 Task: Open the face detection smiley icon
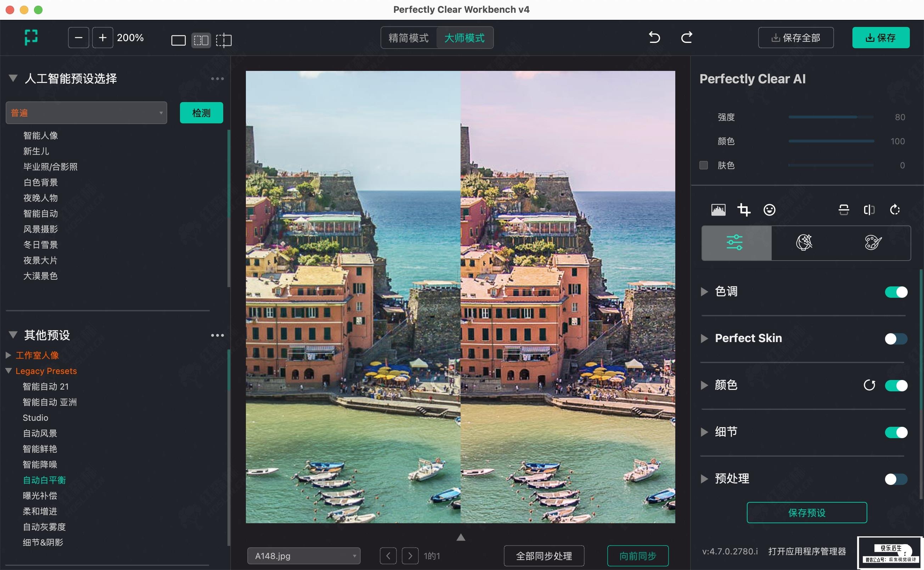pos(769,209)
